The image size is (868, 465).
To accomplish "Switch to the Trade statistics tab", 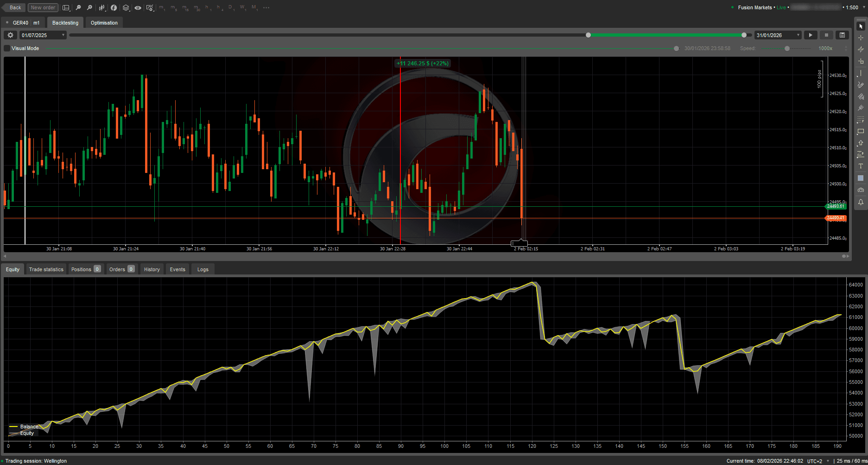I will pos(46,269).
